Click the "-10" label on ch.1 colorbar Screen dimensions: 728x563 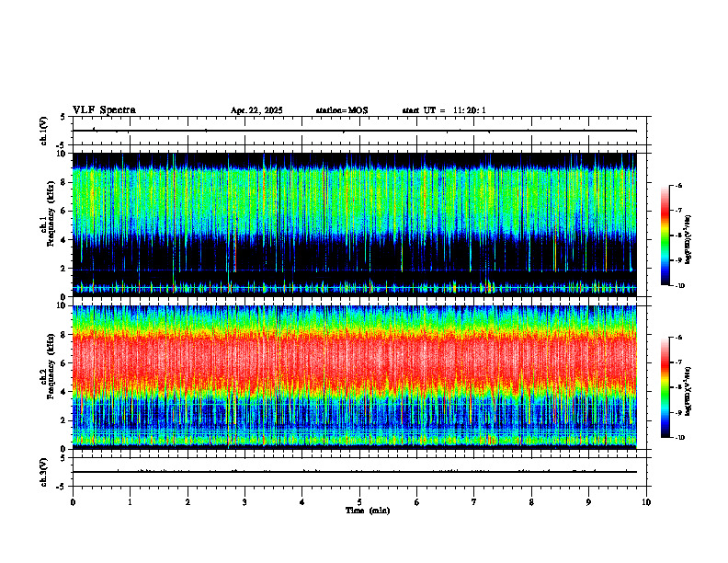click(x=679, y=286)
